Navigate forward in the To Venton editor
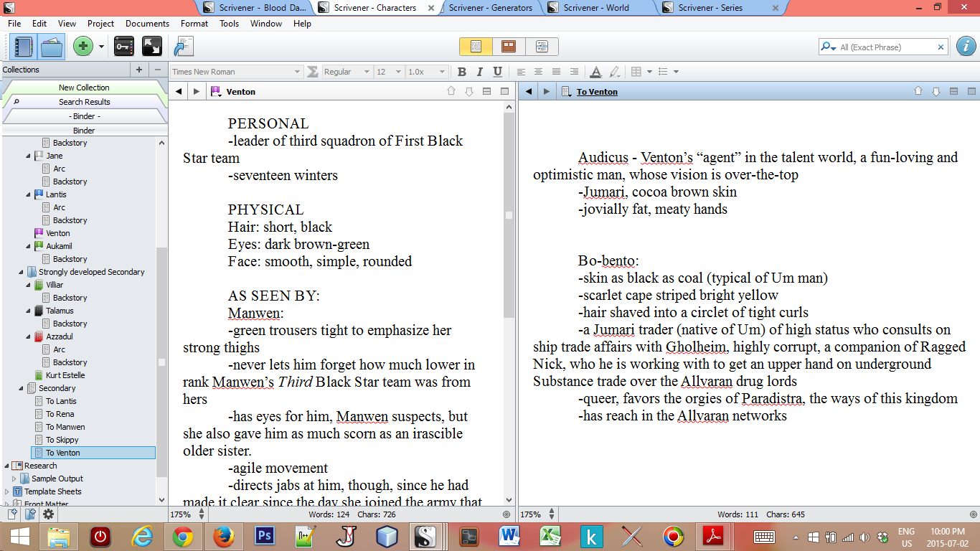Screen dimensions: 980x551 tap(547, 91)
